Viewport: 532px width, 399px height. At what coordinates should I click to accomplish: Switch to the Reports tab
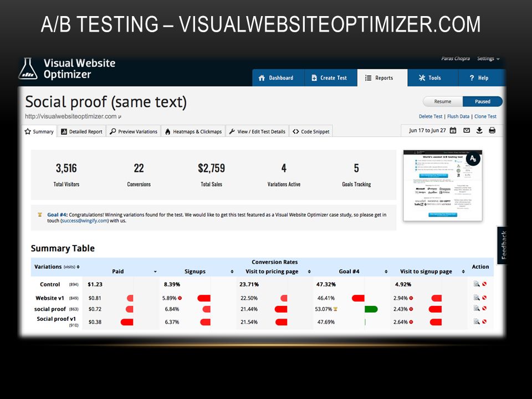382,78
